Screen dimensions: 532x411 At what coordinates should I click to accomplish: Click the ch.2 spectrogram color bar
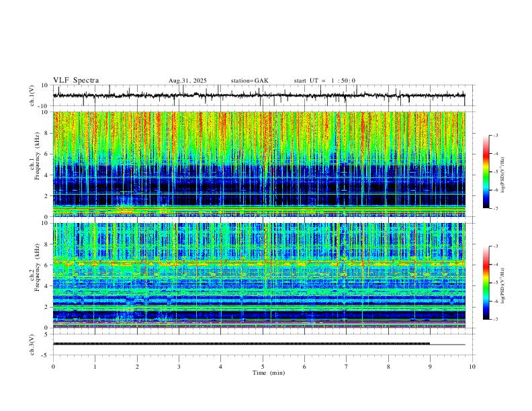(486, 283)
